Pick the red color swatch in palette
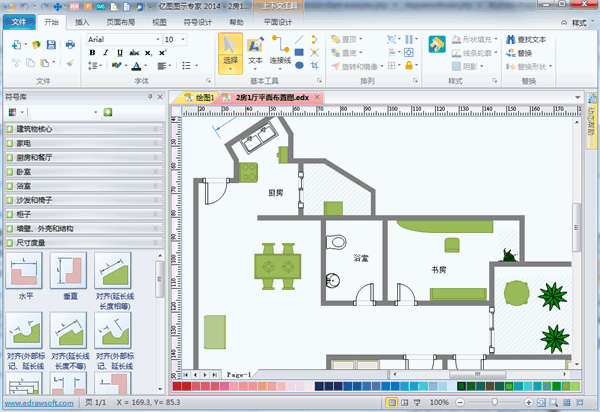 coord(177,386)
